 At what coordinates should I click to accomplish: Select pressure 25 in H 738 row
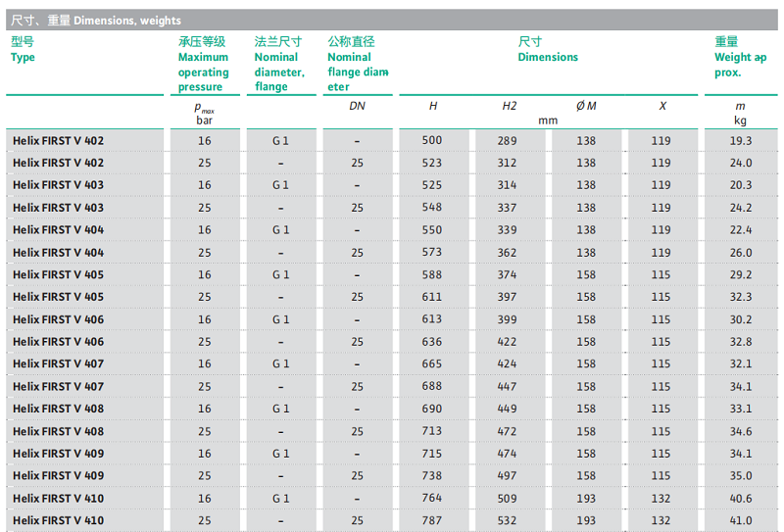click(205, 476)
